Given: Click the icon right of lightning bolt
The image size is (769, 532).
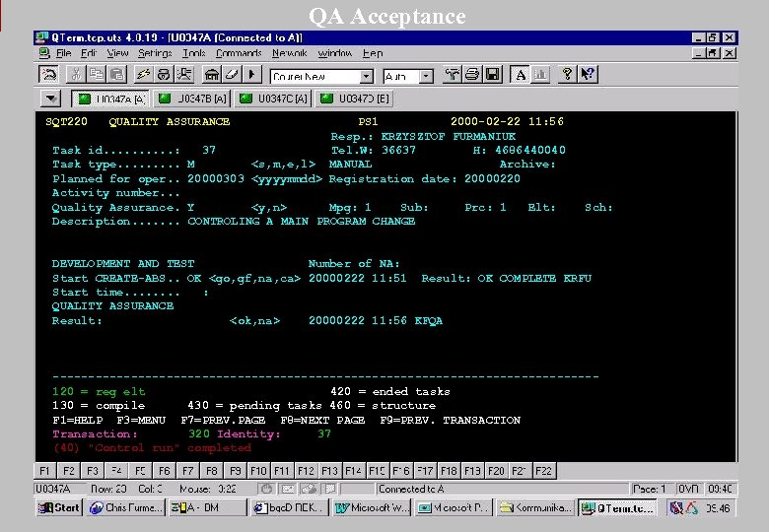Looking at the screenshot, I should (164, 75).
